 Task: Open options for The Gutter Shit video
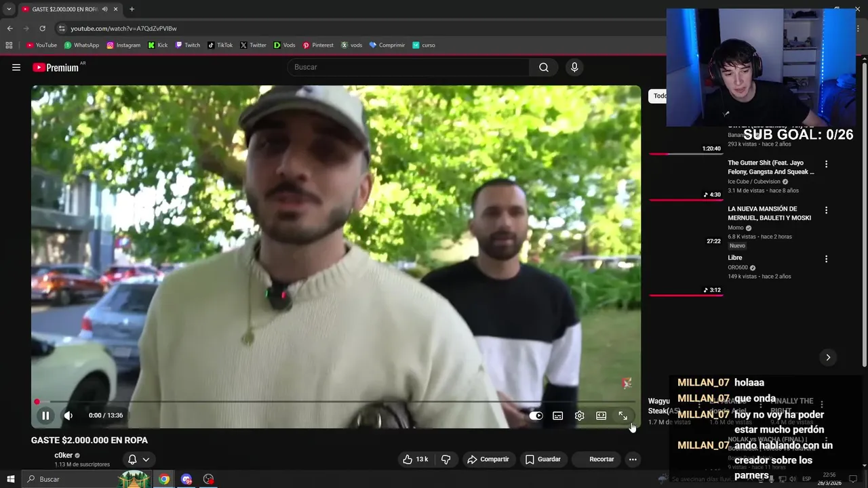point(826,164)
